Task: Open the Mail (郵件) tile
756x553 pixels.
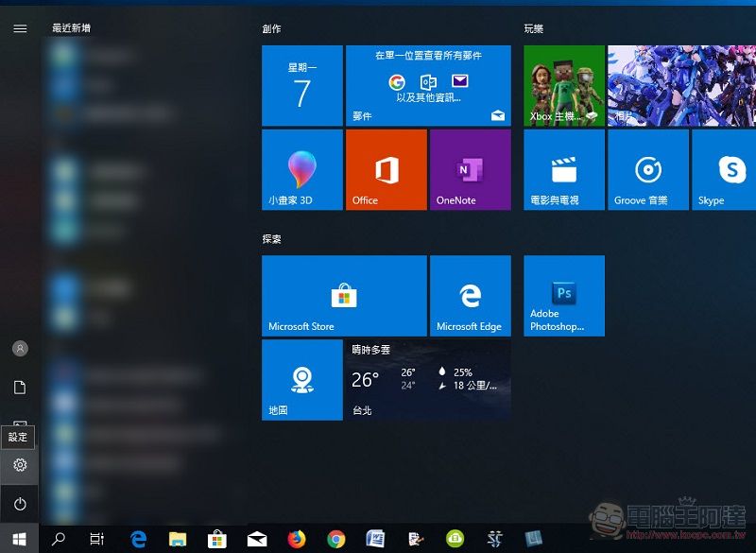Action: tap(427, 86)
